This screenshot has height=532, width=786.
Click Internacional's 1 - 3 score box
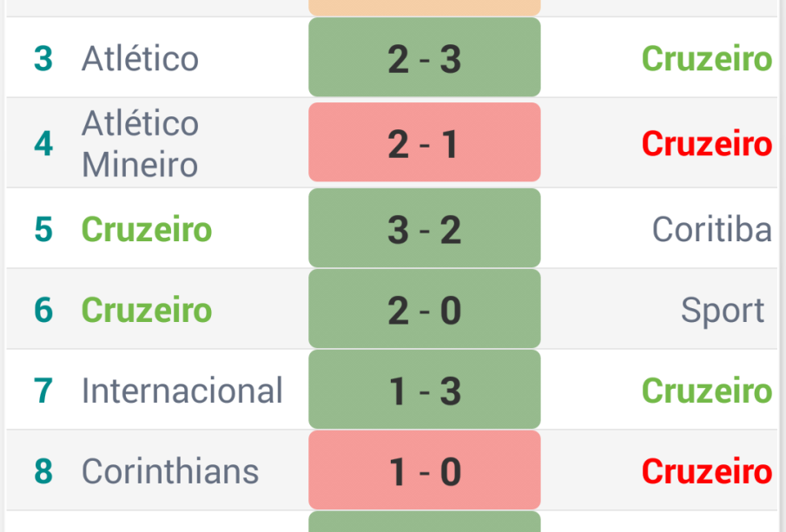(424, 391)
